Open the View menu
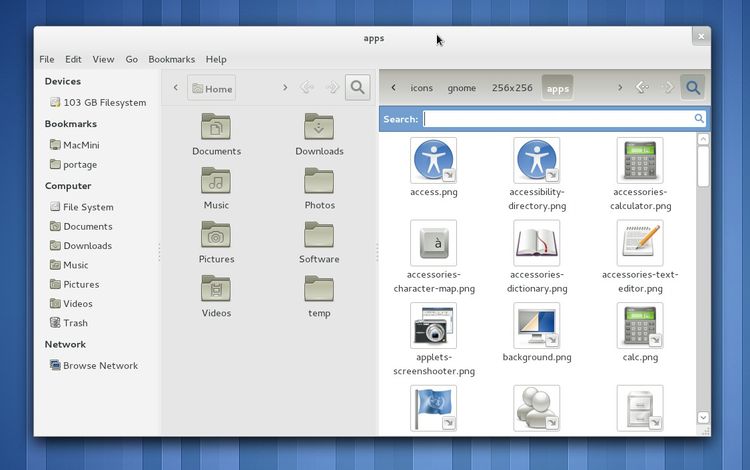Viewport: 750px width, 470px height. click(x=103, y=59)
